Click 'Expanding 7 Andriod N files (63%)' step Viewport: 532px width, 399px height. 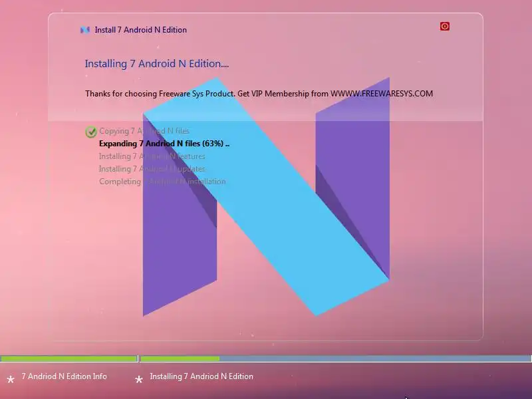tap(164, 144)
